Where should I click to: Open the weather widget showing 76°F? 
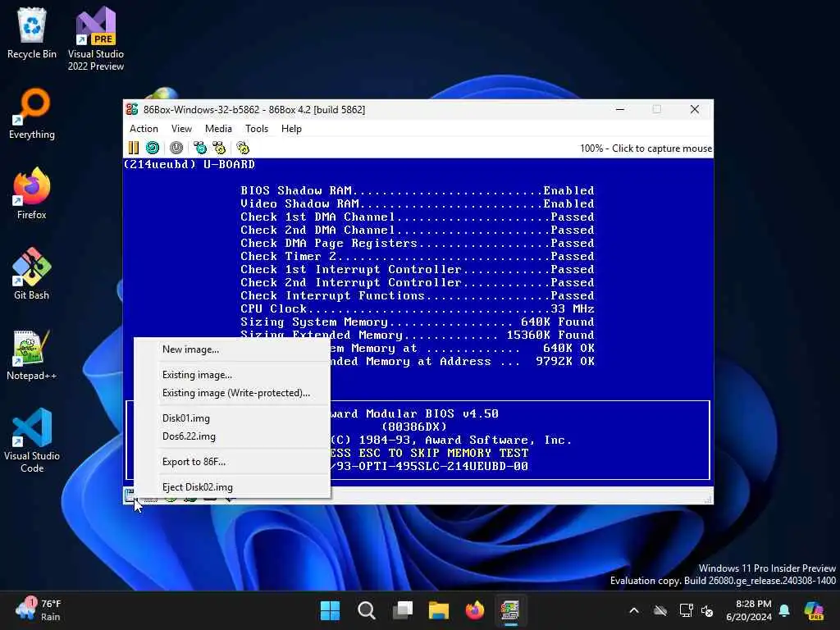(39, 610)
